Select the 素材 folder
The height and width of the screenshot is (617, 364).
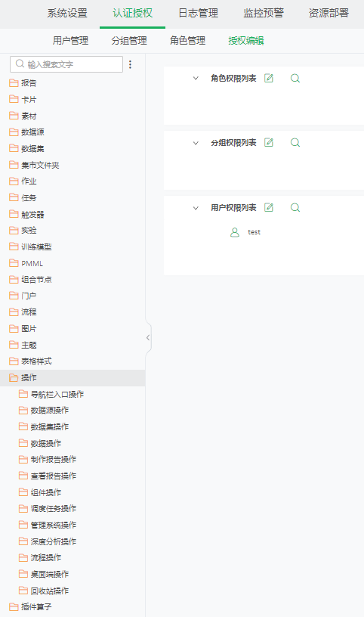[29, 116]
